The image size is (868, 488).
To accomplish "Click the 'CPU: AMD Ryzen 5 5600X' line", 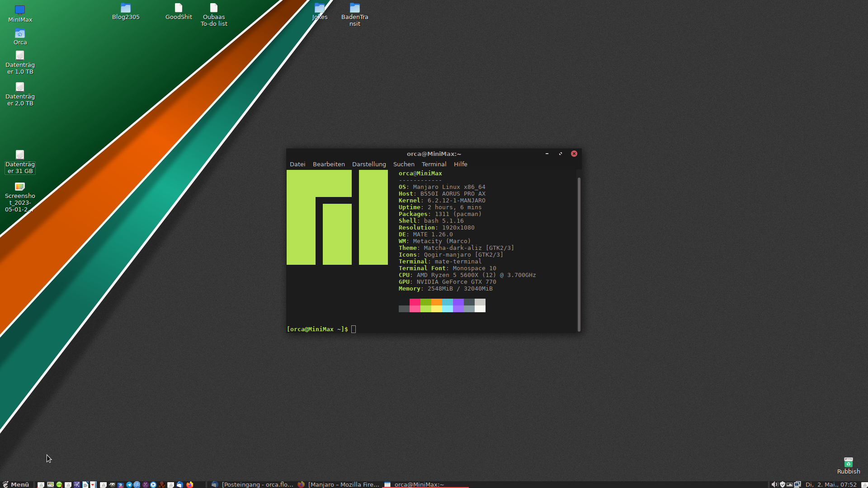I will point(467,275).
